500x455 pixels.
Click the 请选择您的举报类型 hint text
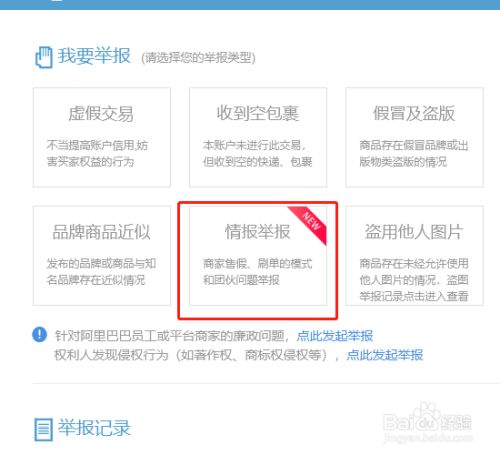tap(198, 58)
